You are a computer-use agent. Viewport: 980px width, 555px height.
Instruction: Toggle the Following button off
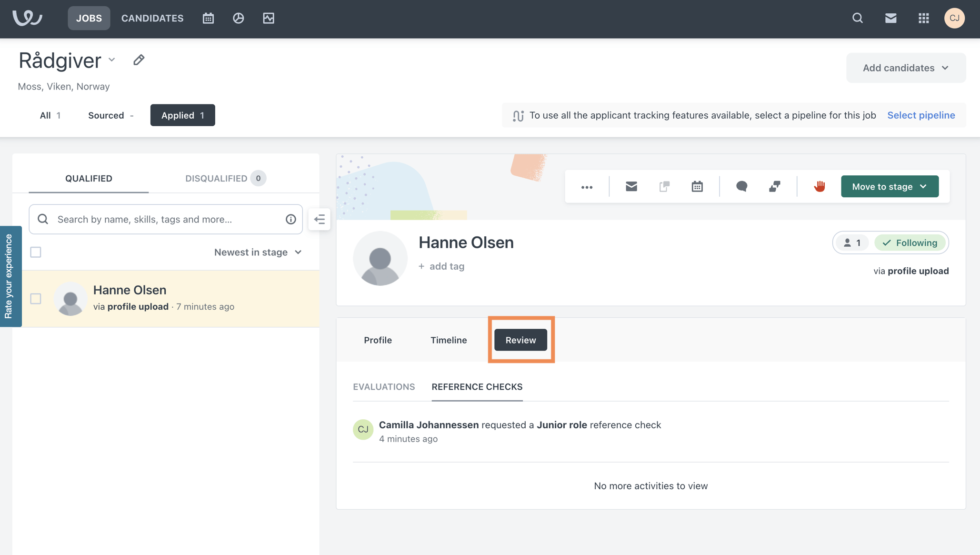[x=910, y=243]
